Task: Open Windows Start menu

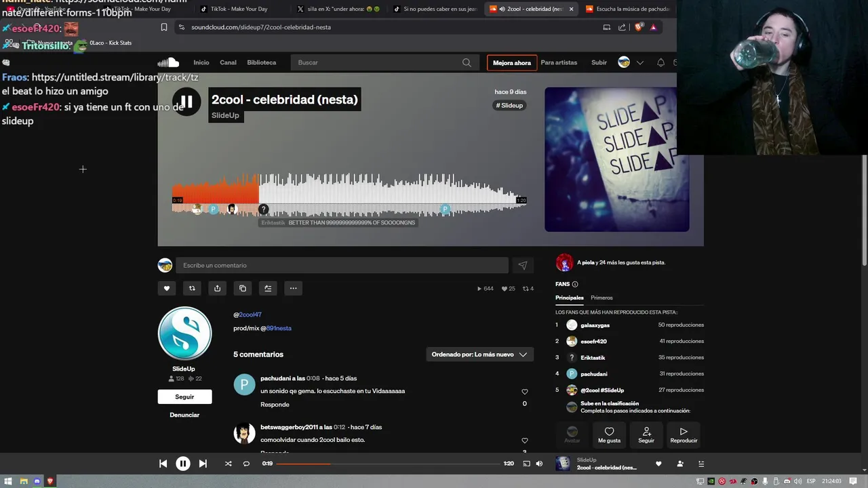Action: [7, 481]
